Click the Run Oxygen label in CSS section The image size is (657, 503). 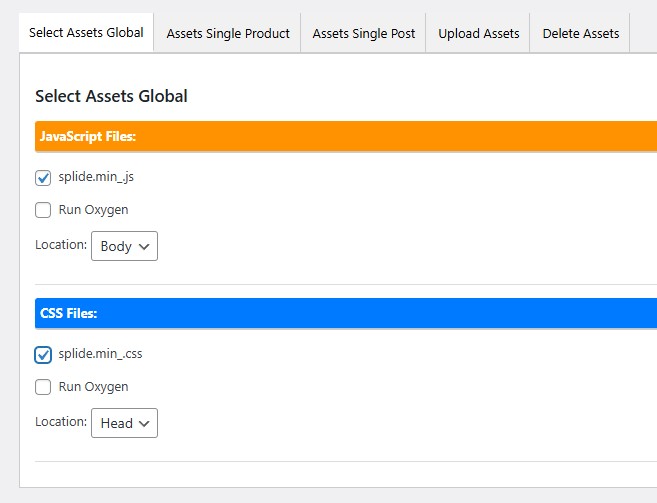(93, 387)
